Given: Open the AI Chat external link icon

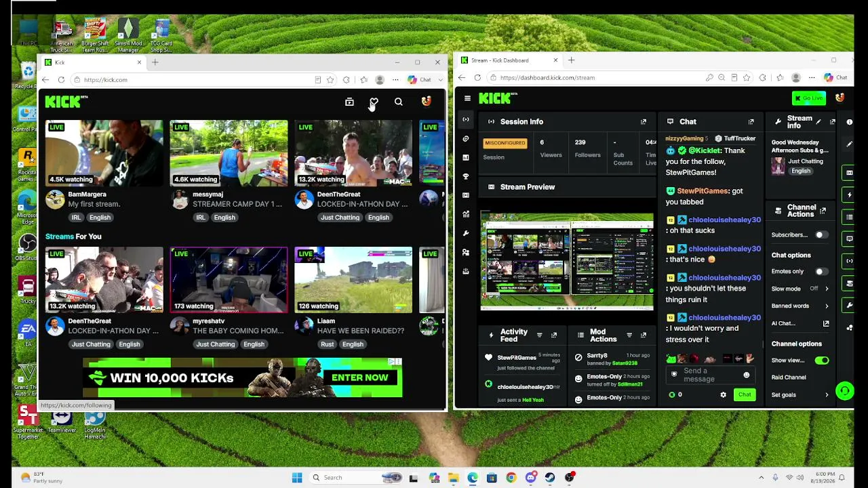Looking at the screenshot, I should (x=826, y=323).
